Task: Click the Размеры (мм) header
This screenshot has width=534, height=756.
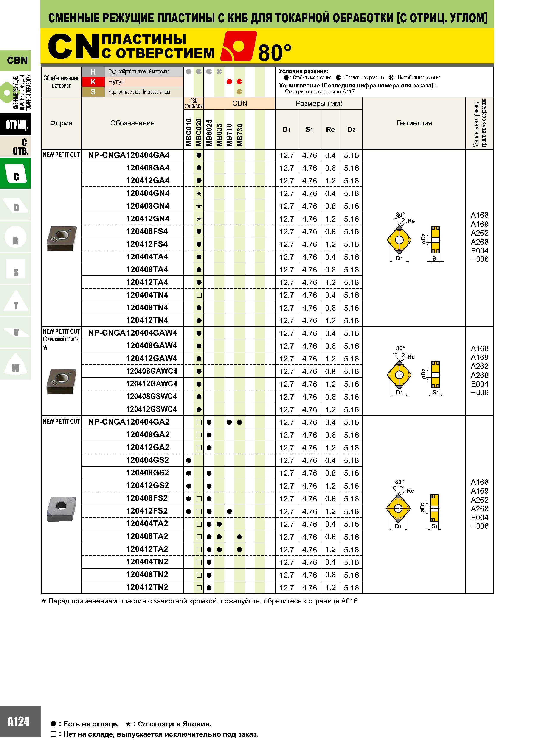Action: point(319,103)
